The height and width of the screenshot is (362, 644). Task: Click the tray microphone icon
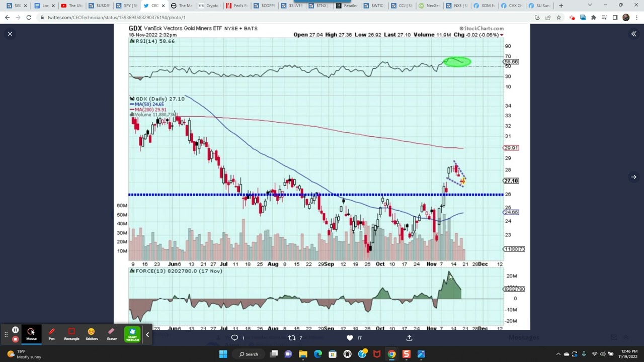coord(584,354)
